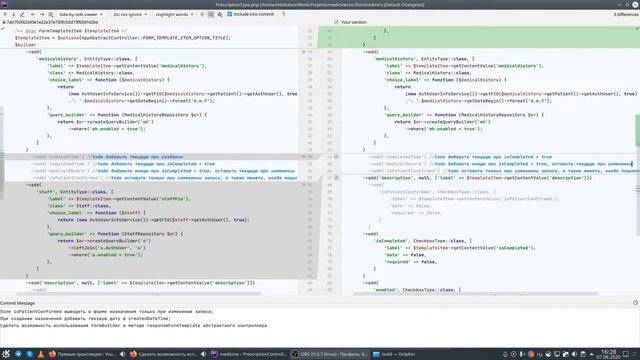Click the commit message history icon

tap(635, 303)
